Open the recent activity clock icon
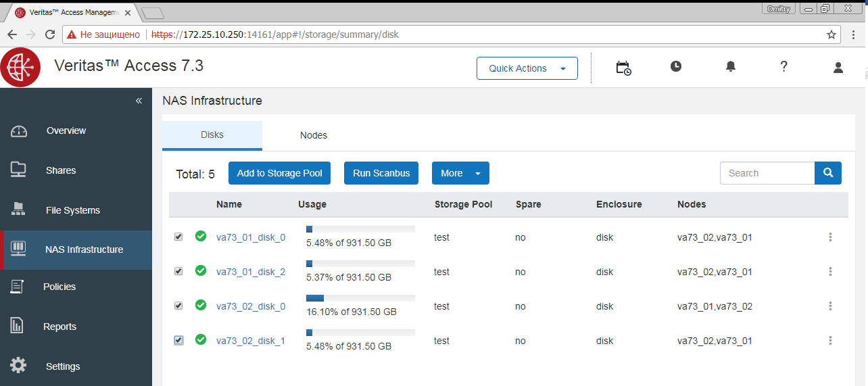 [x=676, y=66]
